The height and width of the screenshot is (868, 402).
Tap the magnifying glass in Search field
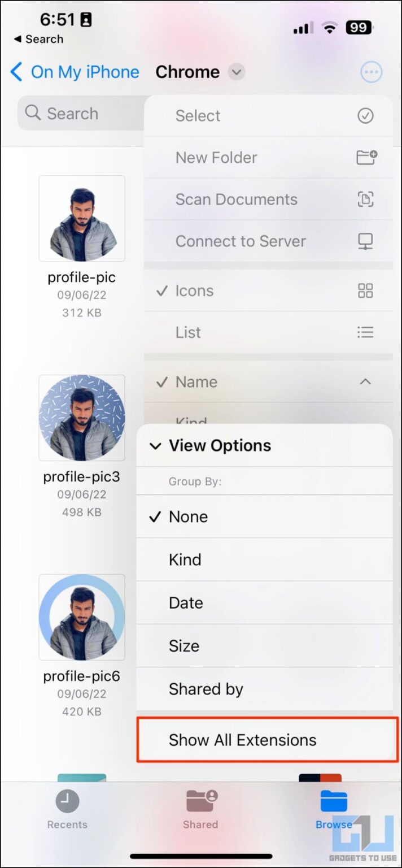[x=33, y=113]
